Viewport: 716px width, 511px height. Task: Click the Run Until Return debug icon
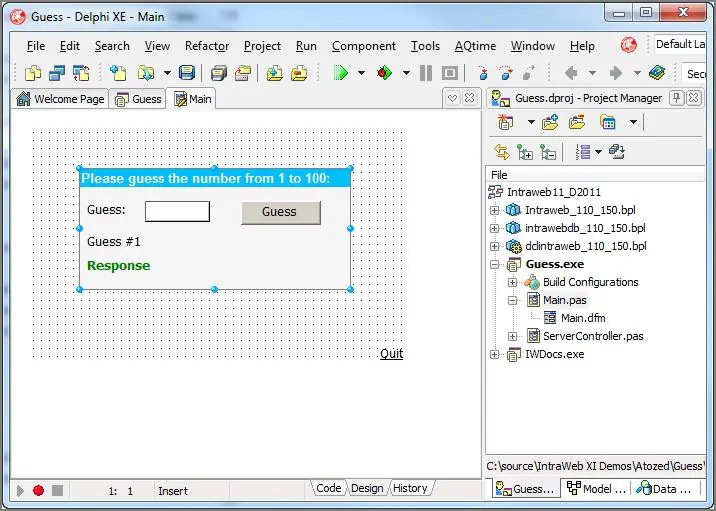pyautogui.click(x=528, y=73)
